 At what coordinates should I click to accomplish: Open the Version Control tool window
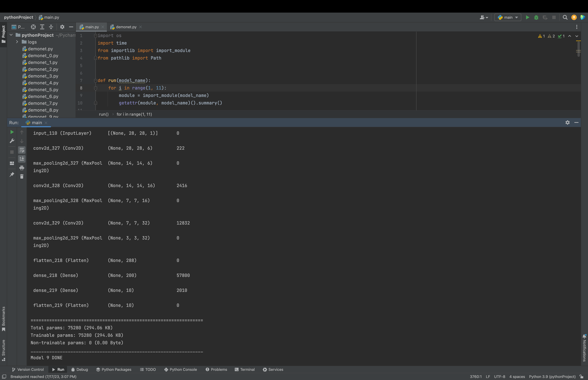point(28,369)
